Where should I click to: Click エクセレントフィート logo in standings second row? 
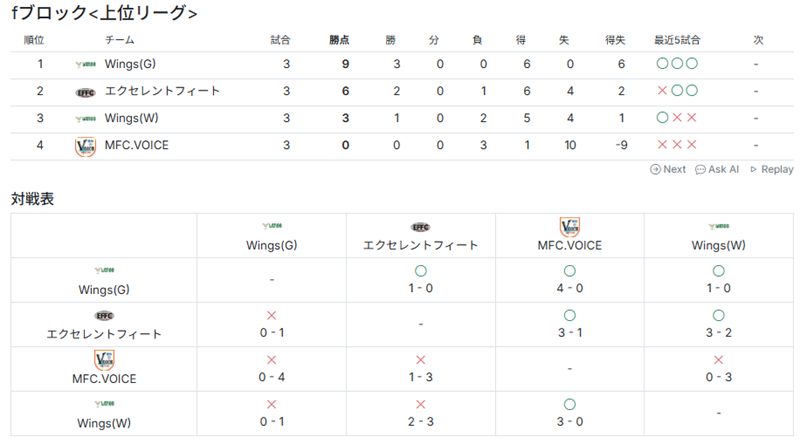(x=85, y=92)
